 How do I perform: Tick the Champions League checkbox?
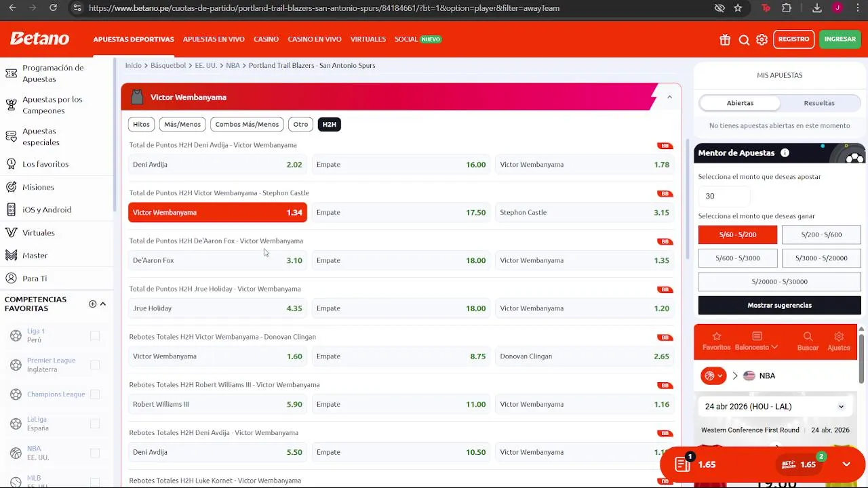pyautogui.click(x=95, y=394)
